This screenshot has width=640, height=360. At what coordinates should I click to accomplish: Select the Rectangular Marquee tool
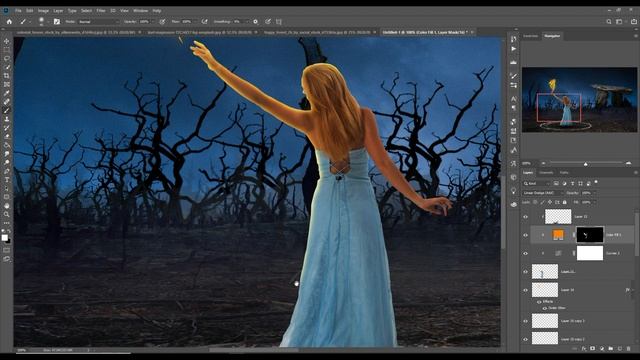(7, 50)
